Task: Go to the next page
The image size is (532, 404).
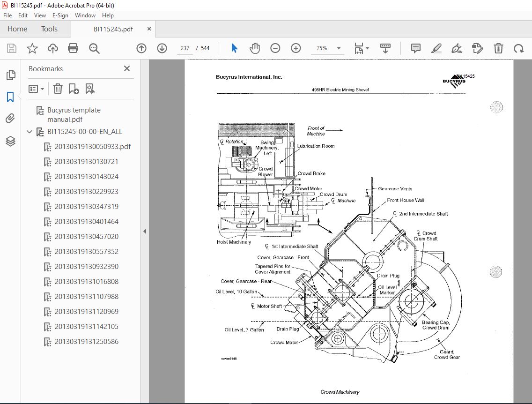Action: pos(162,48)
